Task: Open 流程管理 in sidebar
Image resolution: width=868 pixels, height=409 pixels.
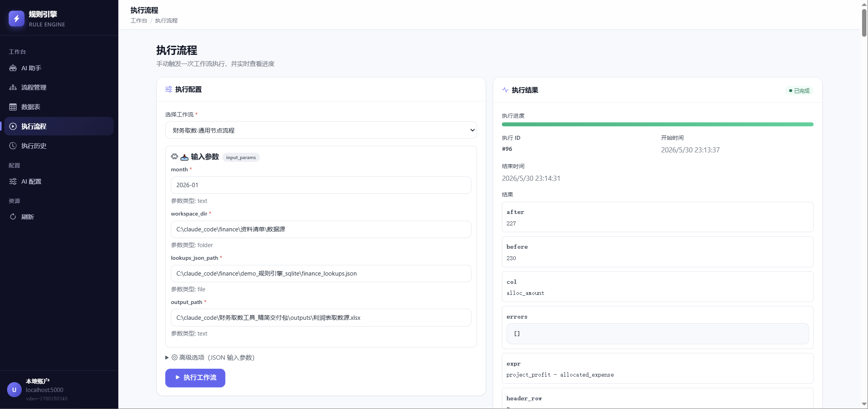Action: pyautogui.click(x=59, y=87)
